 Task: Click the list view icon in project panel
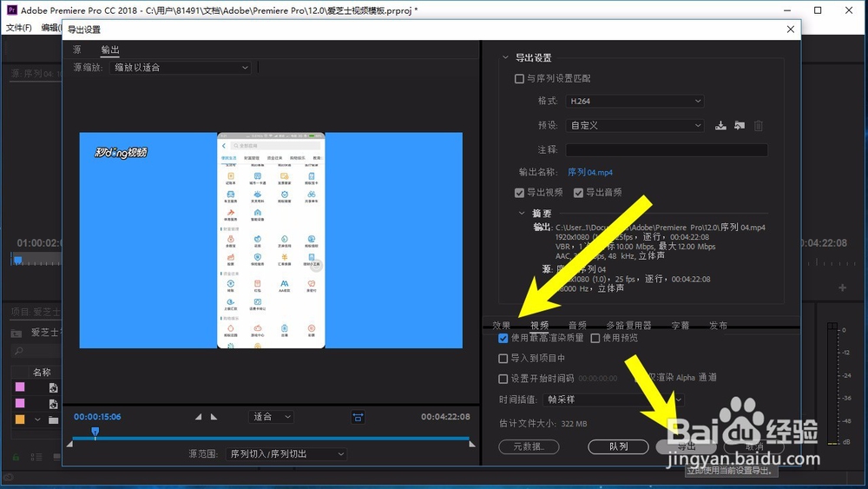click(36, 457)
